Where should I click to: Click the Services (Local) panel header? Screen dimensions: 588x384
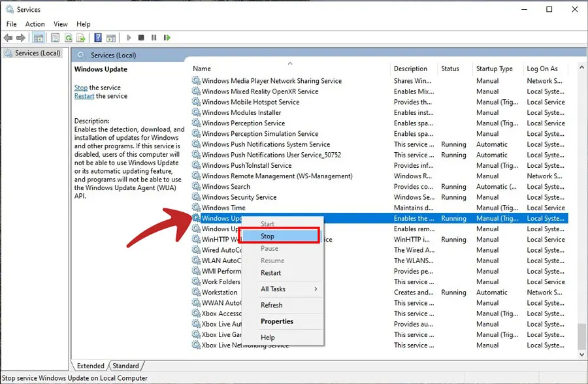113,55
